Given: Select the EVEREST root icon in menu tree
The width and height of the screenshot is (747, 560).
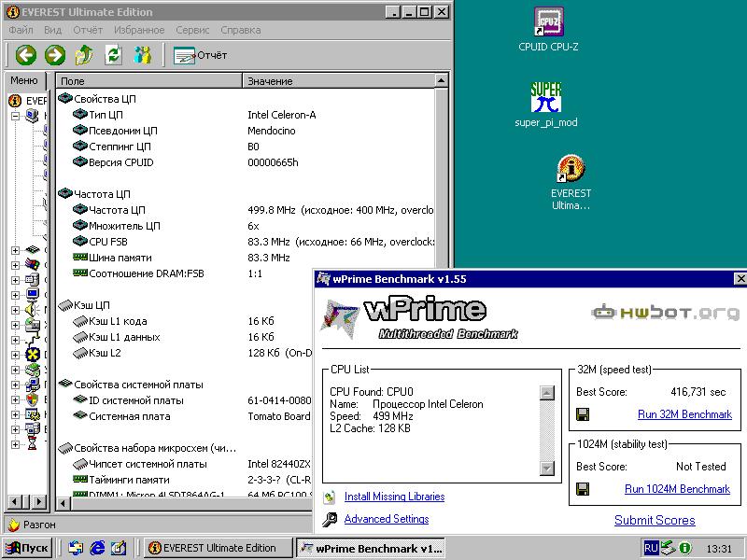Looking at the screenshot, I should pos(15,101).
